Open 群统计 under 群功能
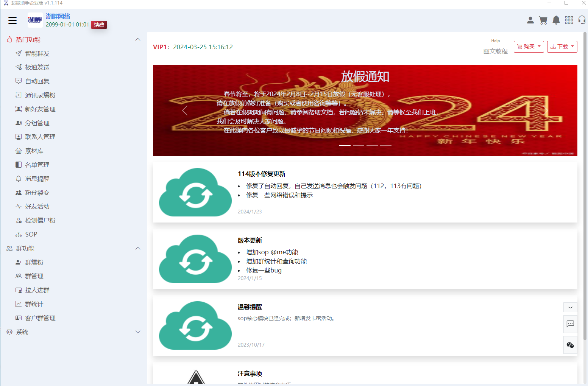 [x=34, y=304]
